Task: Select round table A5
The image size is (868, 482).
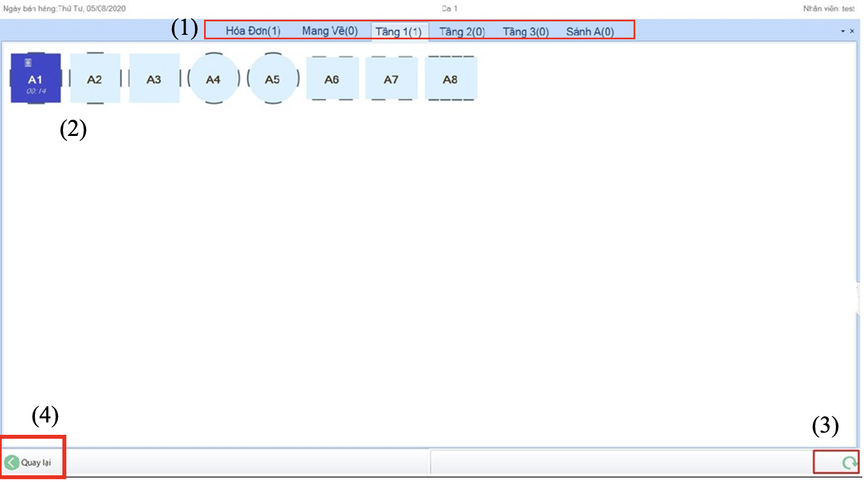Action: [x=273, y=79]
